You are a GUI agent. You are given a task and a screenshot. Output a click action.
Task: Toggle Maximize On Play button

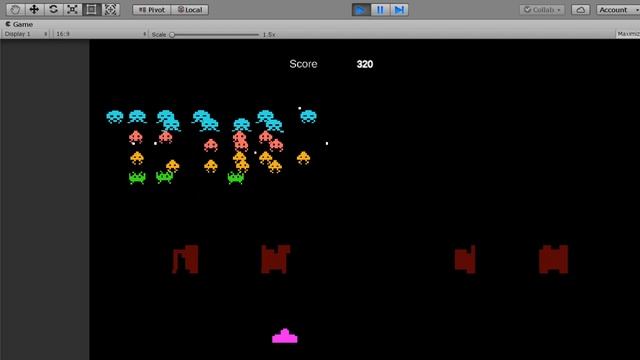(628, 34)
